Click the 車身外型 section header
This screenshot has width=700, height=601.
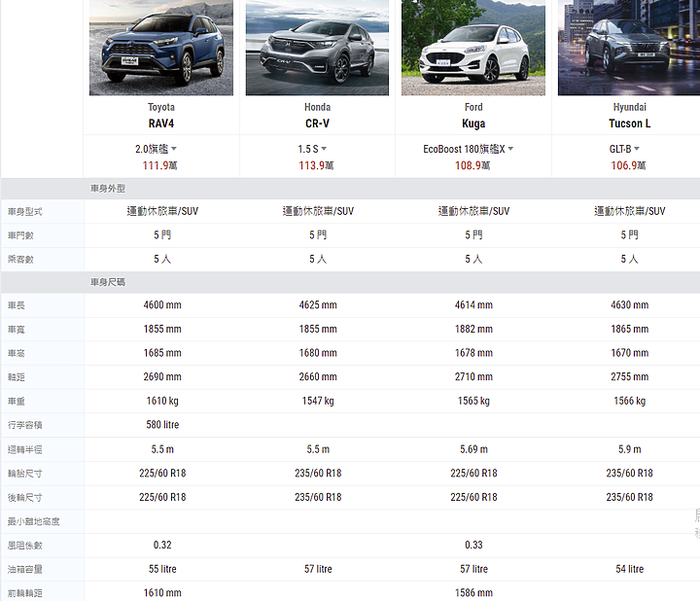pyautogui.click(x=108, y=189)
